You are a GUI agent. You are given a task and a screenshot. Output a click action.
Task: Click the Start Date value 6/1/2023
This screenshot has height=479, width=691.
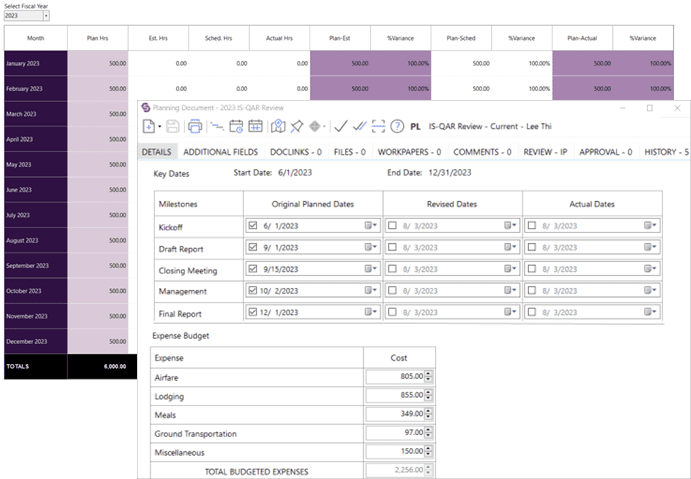click(x=295, y=173)
